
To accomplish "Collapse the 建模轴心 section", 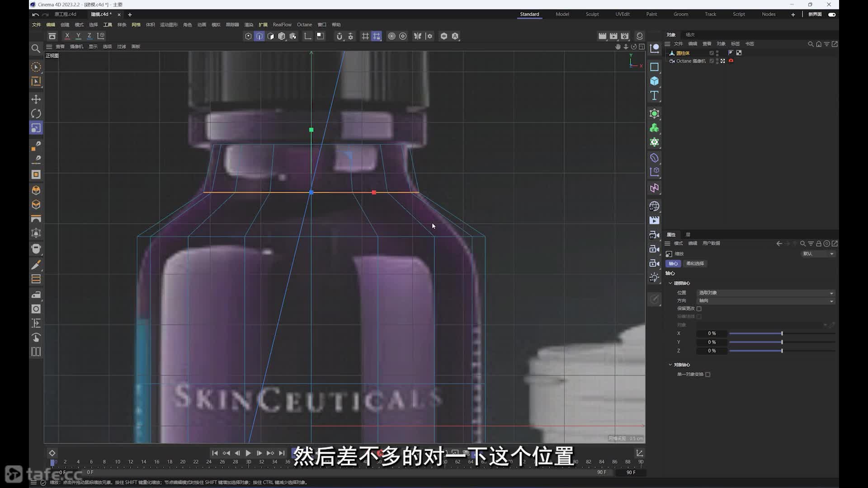I will tap(670, 283).
